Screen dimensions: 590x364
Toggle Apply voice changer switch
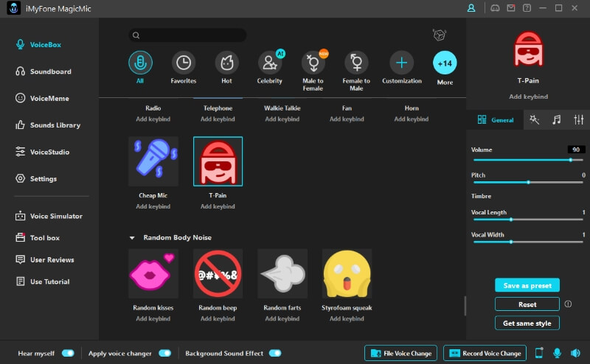click(164, 353)
